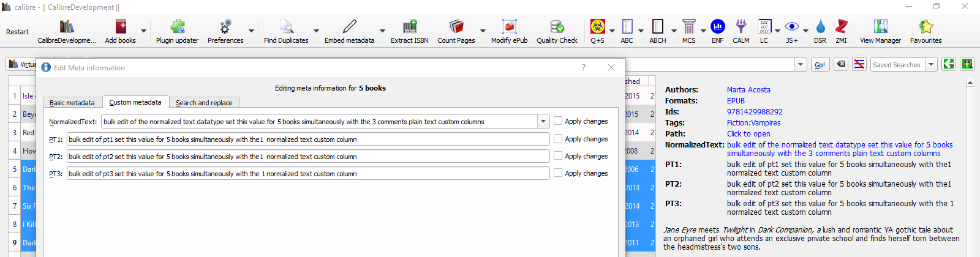980x257 pixels.
Task: Open the Marta Acosta author link
Action: click(x=748, y=90)
